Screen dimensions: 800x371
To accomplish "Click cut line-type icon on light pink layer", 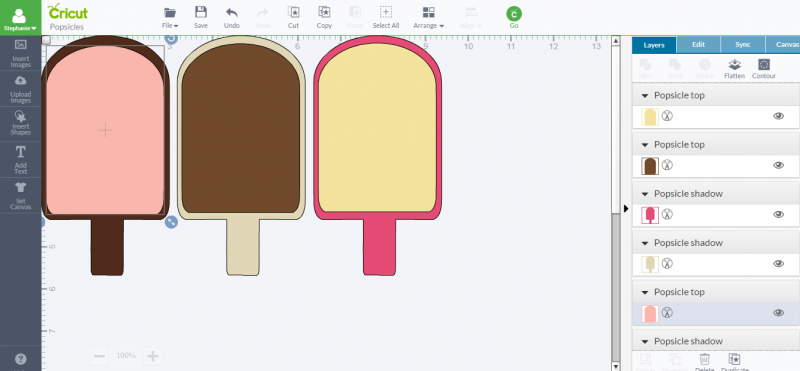I will pyautogui.click(x=667, y=312).
